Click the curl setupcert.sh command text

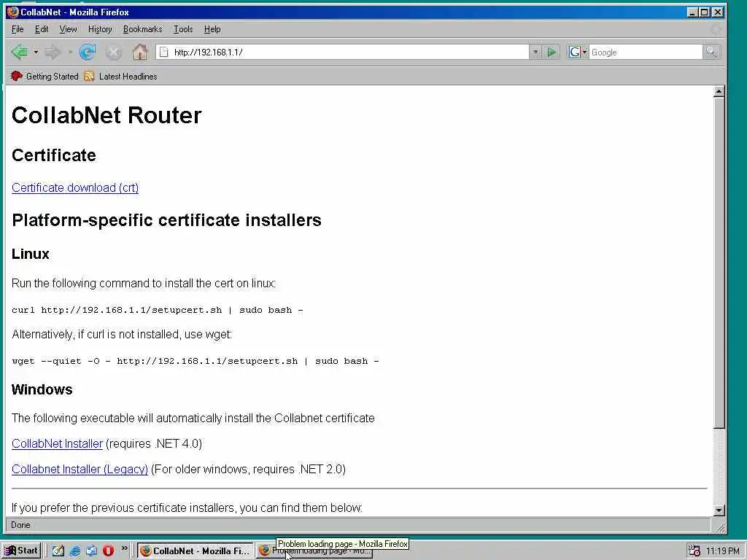coord(158,310)
